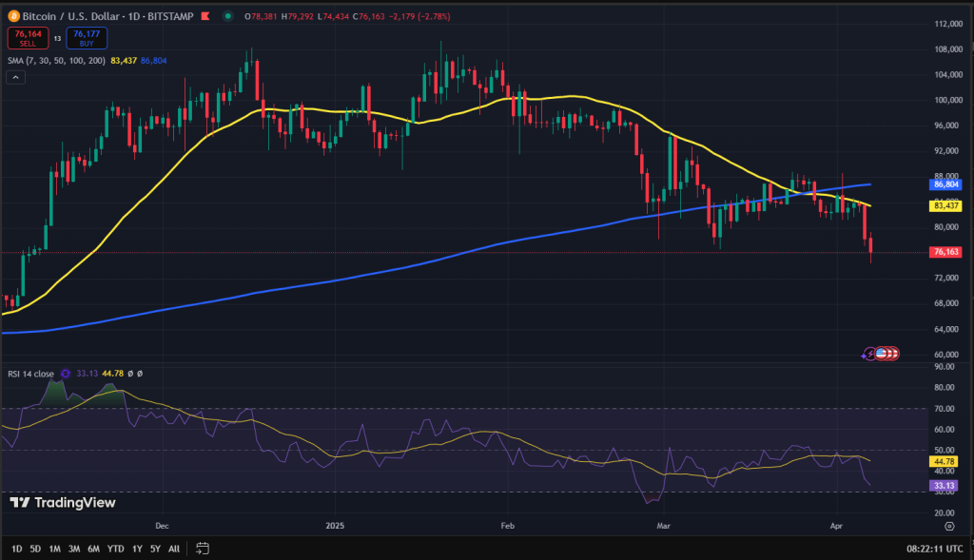Switch to the 6M time range
This screenshot has height=560, width=974.
(94, 549)
